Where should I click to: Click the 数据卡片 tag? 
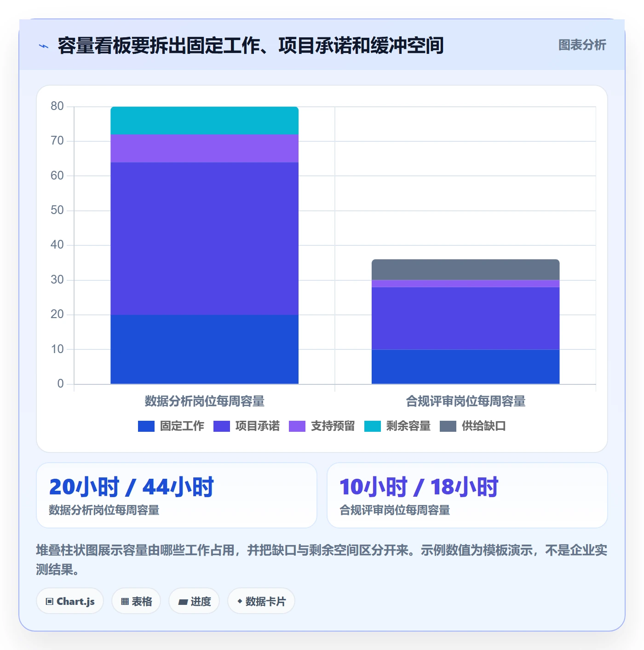tap(261, 601)
